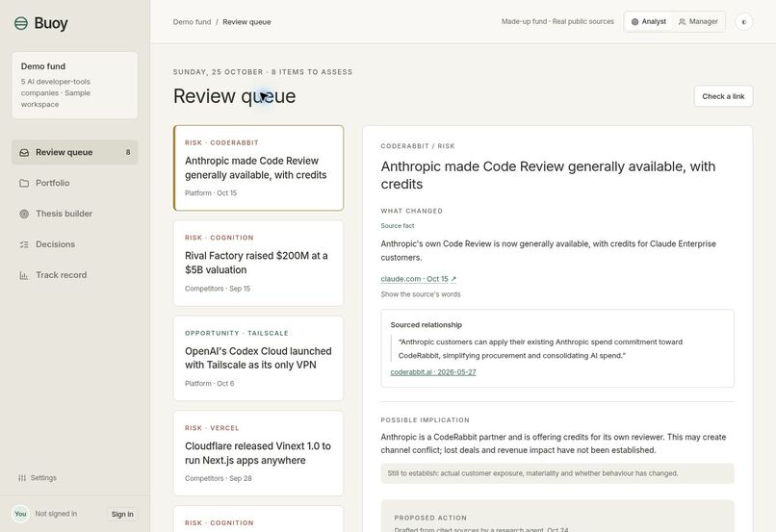Viewport: 776px width, 532px height.
Task: Click the Settings sliders icon
Action: (22, 478)
